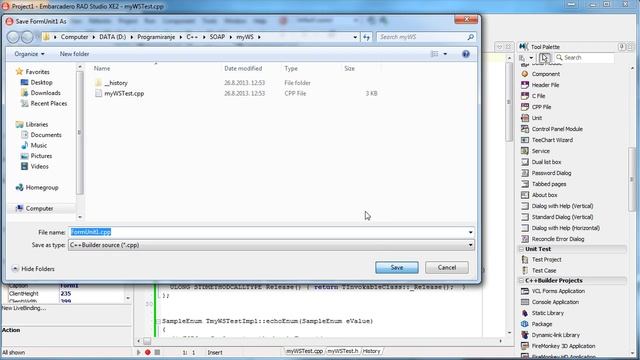Viewport: 640px width, 360px height.
Task: Choose the Tabbed pages icon
Action: coord(525,184)
